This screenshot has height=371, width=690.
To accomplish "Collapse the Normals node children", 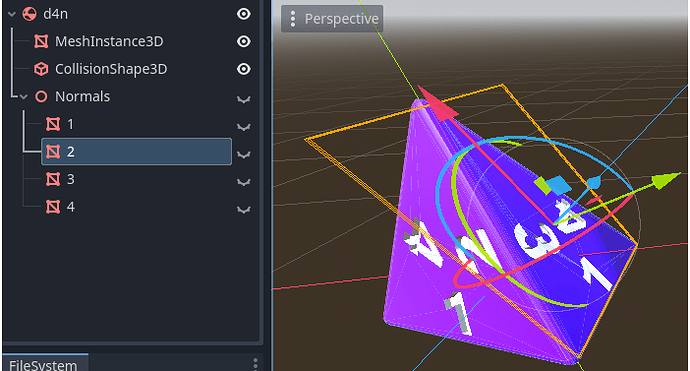I will 24,96.
